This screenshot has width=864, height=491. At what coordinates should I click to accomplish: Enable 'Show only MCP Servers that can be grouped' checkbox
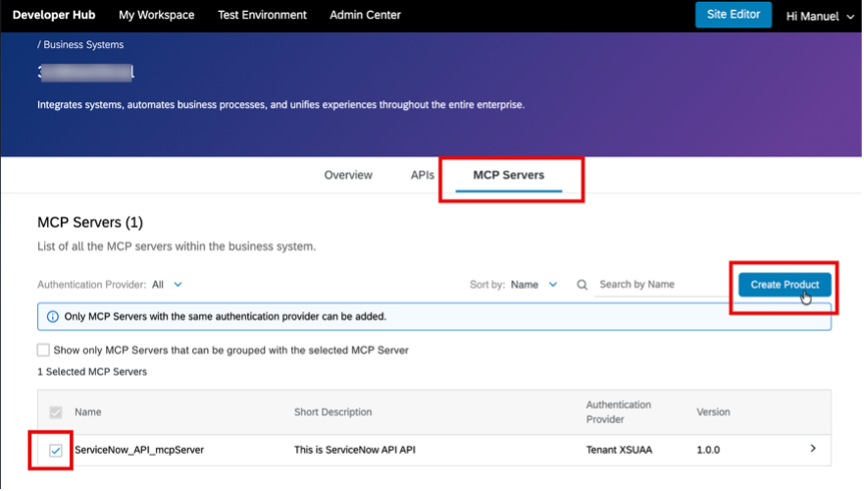coord(43,350)
